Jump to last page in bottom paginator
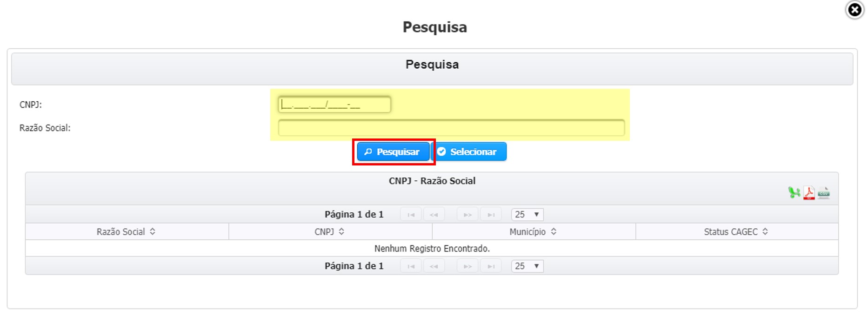This screenshot has height=316, width=868. (491, 266)
